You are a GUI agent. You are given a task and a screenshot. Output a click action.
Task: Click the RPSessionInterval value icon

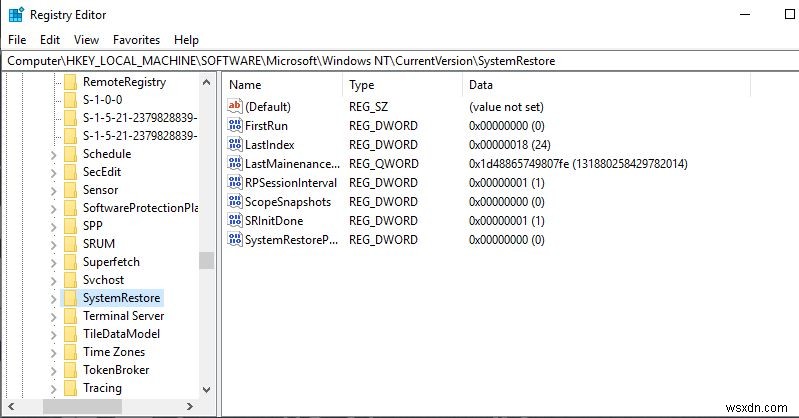point(234,182)
